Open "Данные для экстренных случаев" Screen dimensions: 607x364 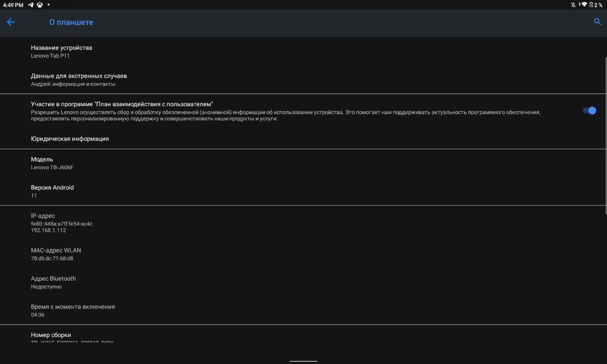(x=303, y=79)
